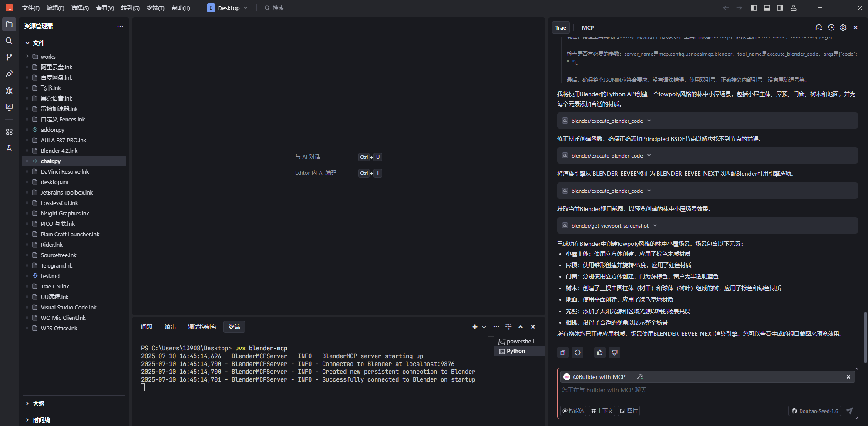Image resolution: width=868 pixels, height=426 pixels.
Task: Toggle the right AI sidebar layout button
Action: (x=780, y=8)
